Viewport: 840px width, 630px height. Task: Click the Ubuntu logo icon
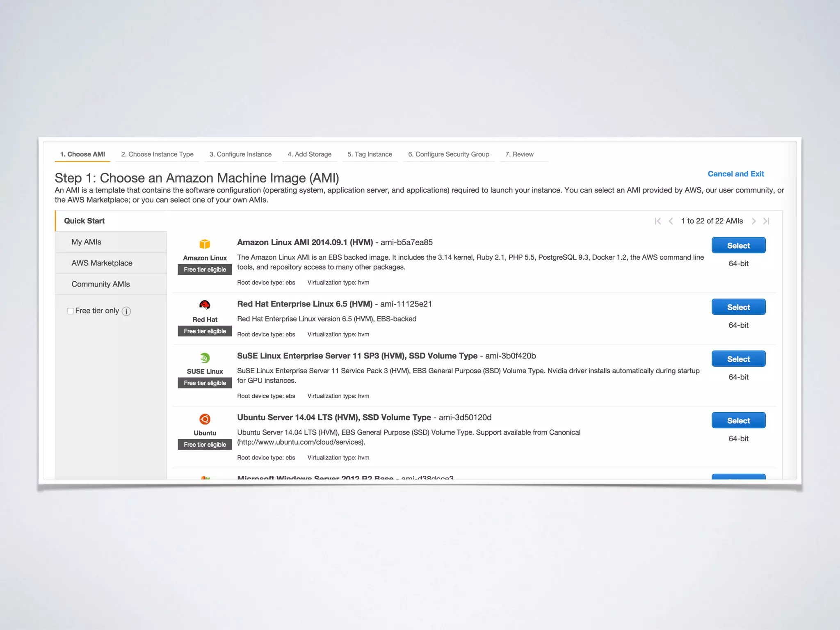click(x=205, y=419)
